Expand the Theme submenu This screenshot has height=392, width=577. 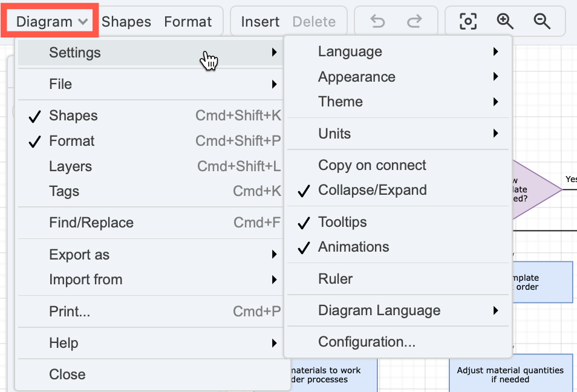click(340, 102)
